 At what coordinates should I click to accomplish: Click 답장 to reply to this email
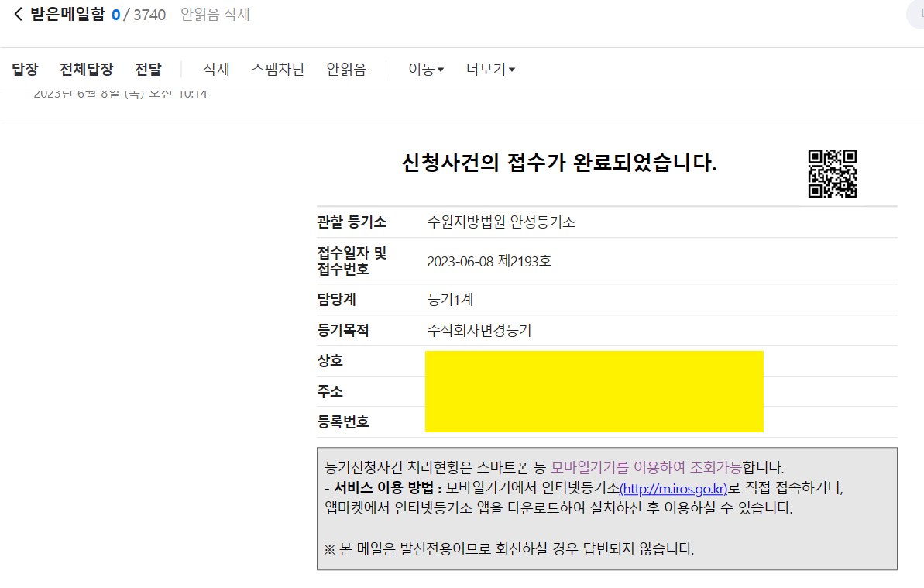tap(25, 69)
